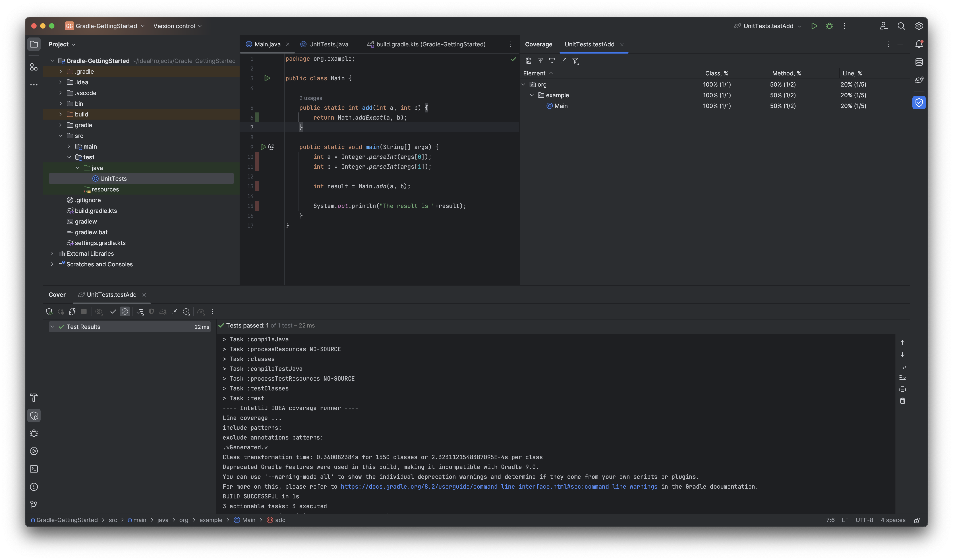The image size is (953, 560).
Task: Toggle read-only lock in status bar
Action: pos(917,520)
